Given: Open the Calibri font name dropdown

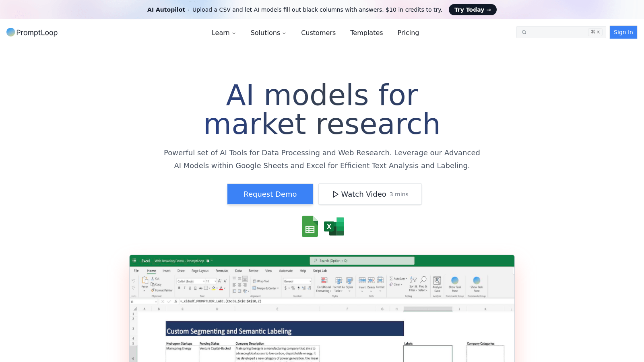Looking at the screenshot, I should click(x=204, y=281).
